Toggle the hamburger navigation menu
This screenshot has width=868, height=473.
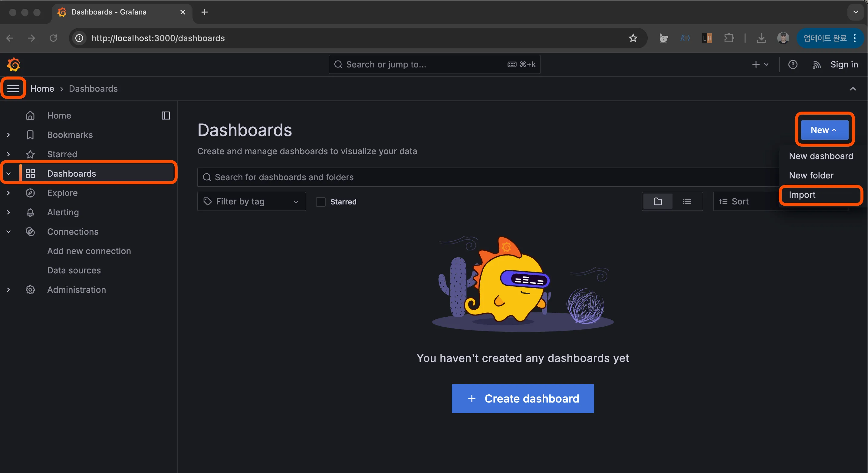[13, 88]
